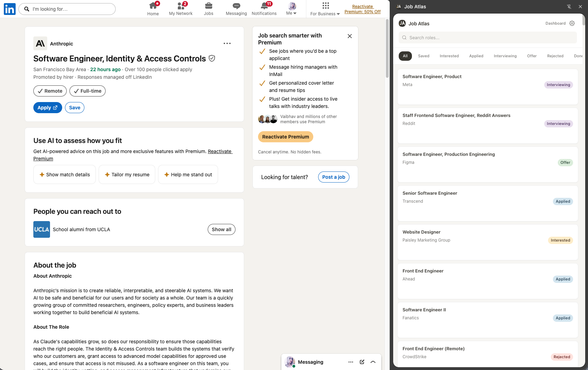Open Messaging bar options dots
This screenshot has height=370, width=588.
351,362
